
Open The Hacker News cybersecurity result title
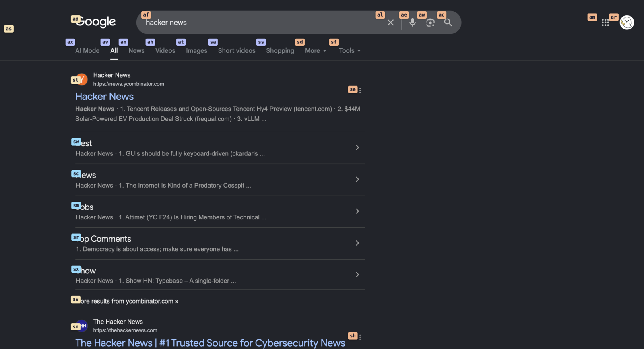[210, 343]
